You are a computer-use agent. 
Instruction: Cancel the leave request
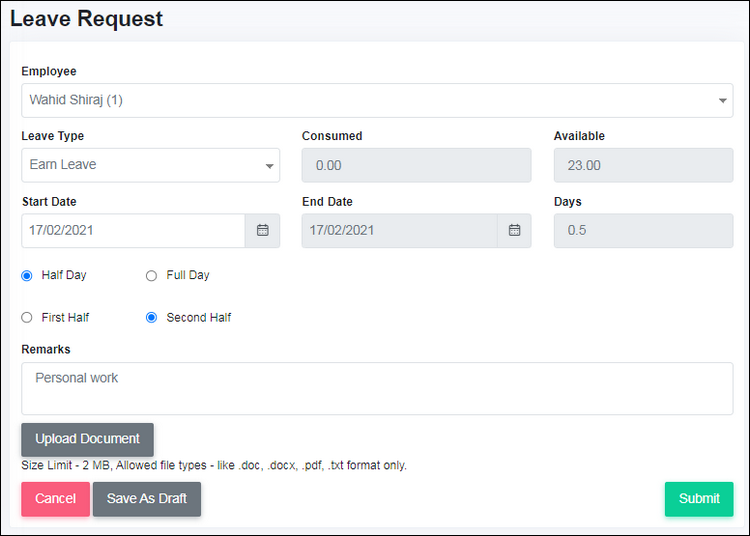pyautogui.click(x=55, y=499)
